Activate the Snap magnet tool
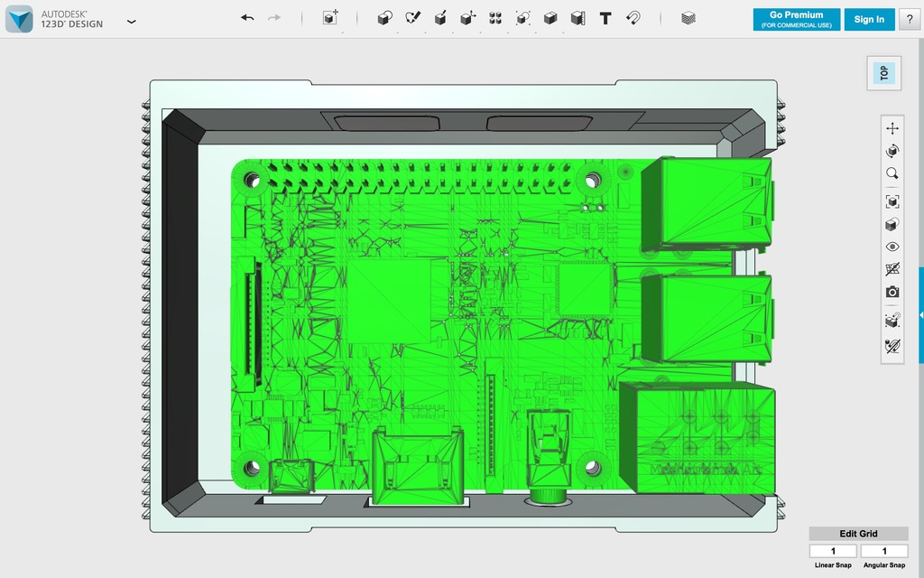The image size is (924, 578). [633, 18]
